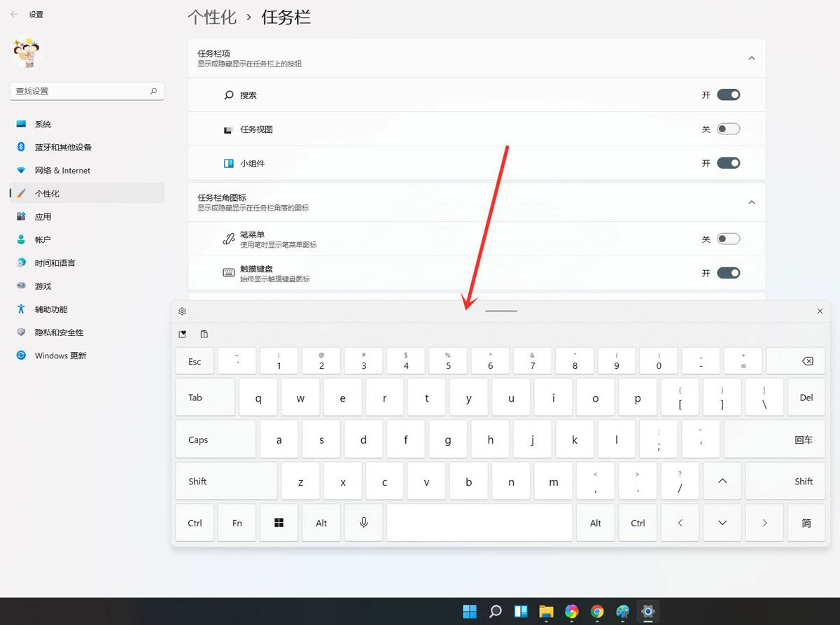Turn off the 触摸键盘 taskbar icon
This screenshot has width=840, height=625.
tap(728, 272)
